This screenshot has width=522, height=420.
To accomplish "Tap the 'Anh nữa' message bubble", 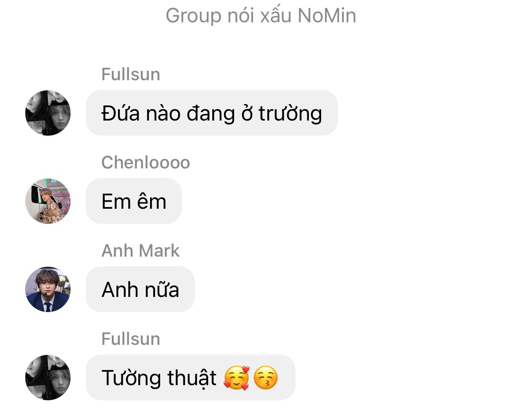I will click(x=140, y=289).
